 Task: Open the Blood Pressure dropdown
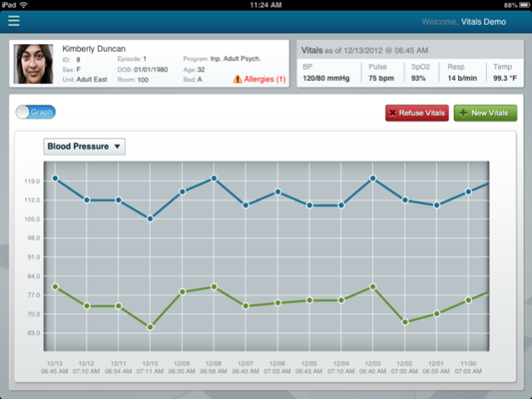(x=84, y=146)
